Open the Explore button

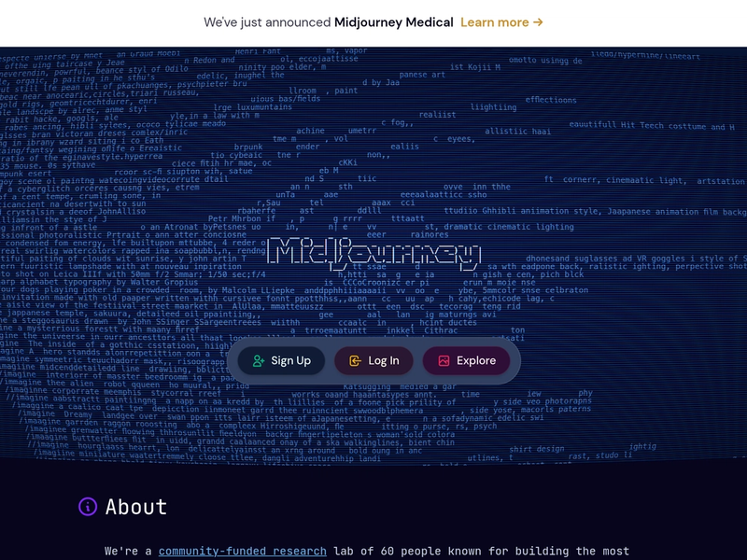point(466,361)
